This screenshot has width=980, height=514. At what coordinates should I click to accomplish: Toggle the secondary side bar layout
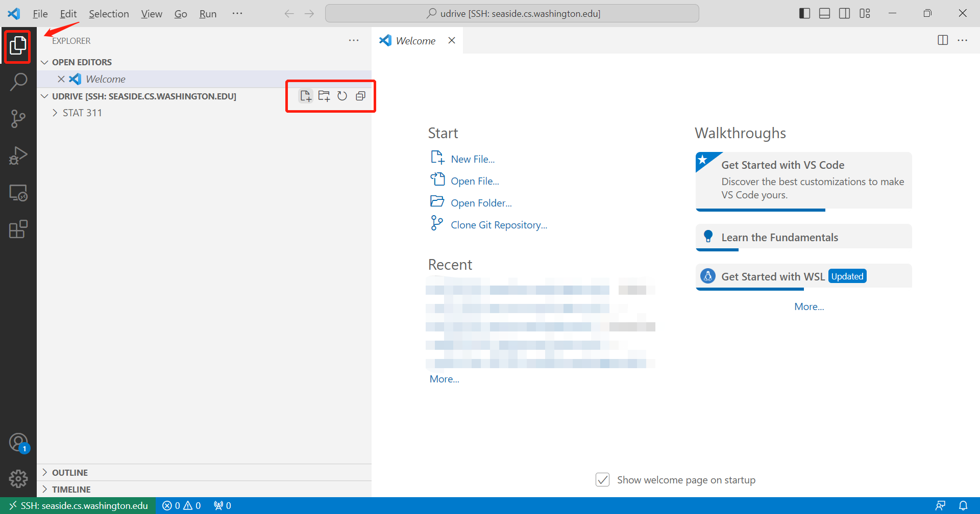(x=845, y=13)
